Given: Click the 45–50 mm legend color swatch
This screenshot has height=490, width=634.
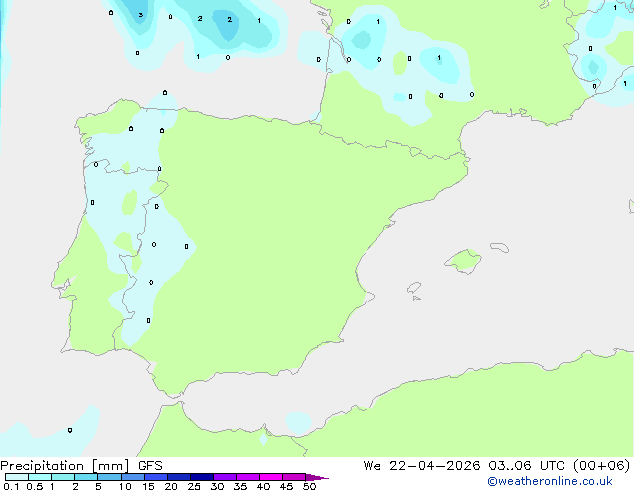Looking at the screenshot, I should click(x=294, y=477).
